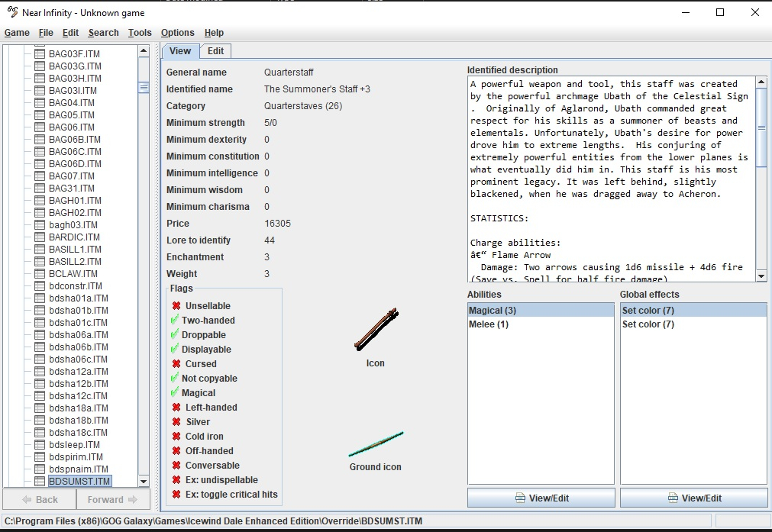772x532 pixels.
Task: Click the file icon beside bdsleep.ITM
Action: (x=40, y=445)
